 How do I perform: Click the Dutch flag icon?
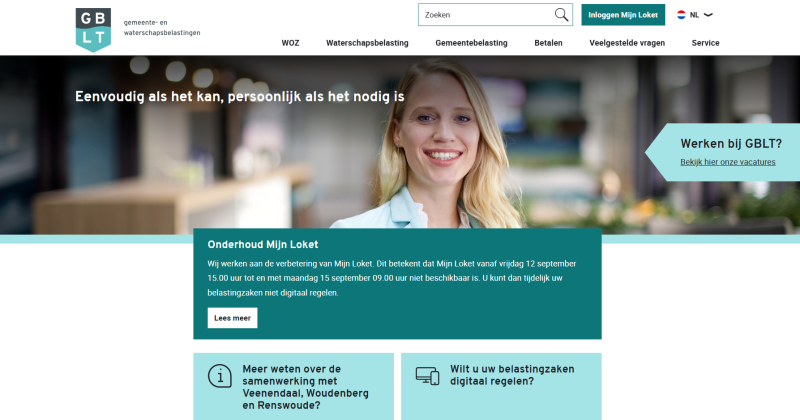point(681,15)
